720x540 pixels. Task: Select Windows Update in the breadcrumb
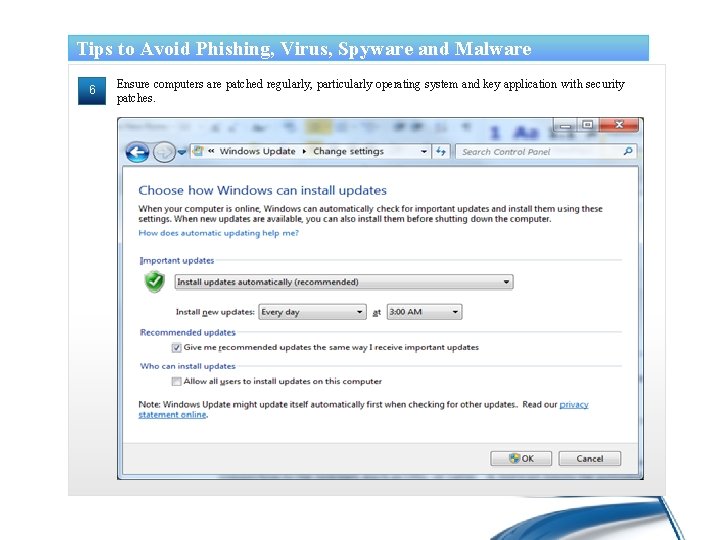258,151
